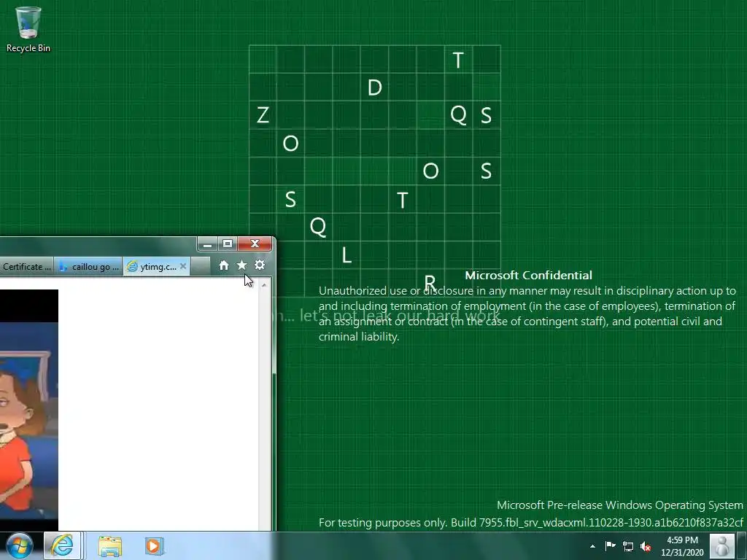747x560 pixels.
Task: Open the Recycle Bin desktop icon
Action: (x=28, y=29)
